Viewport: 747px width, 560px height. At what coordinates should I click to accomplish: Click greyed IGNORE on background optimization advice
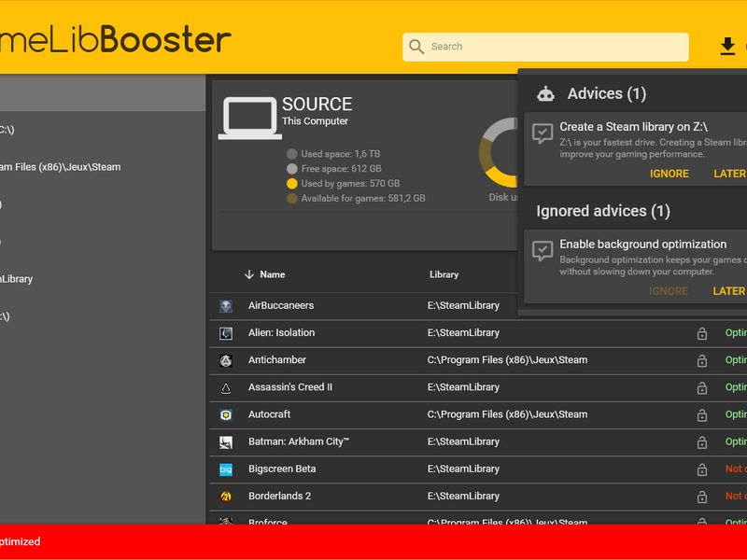tap(668, 291)
